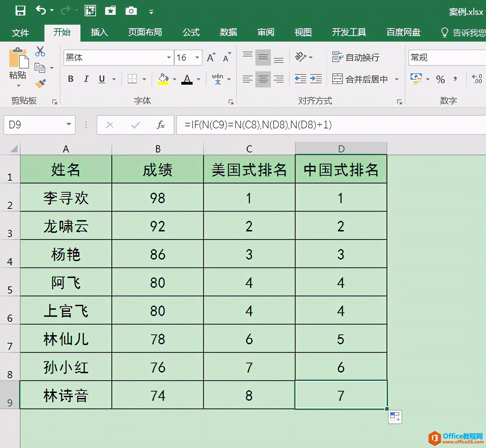Open the Customize Quick Access Toolbar arrow
The height and width of the screenshot is (448, 486).
coord(151,12)
